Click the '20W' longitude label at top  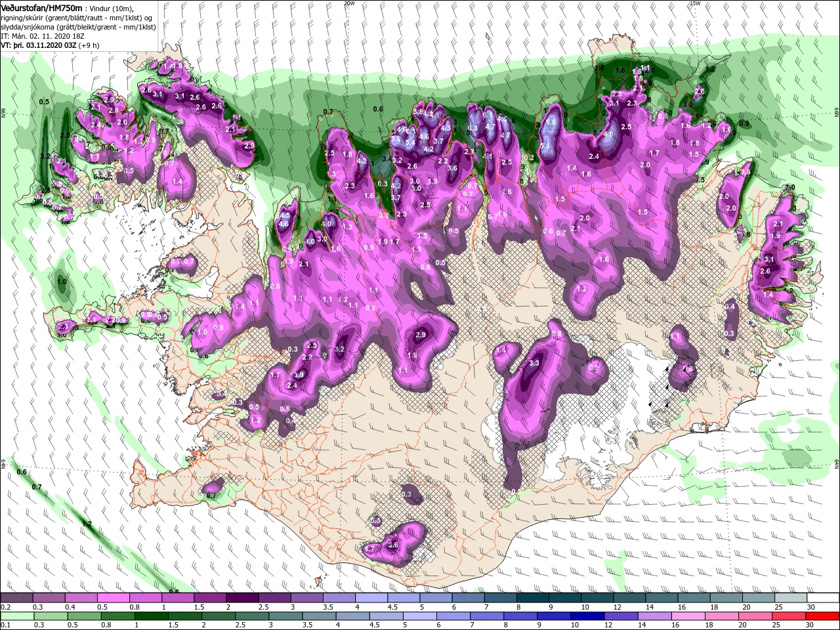pos(349,3)
